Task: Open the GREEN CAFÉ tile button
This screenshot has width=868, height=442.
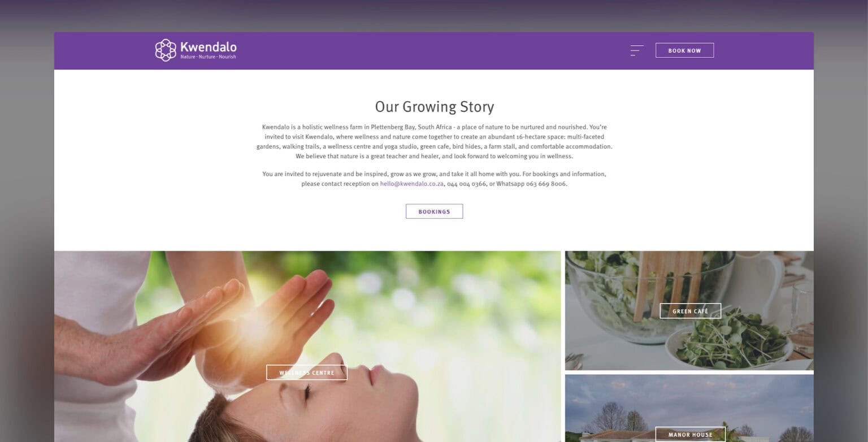Action: click(690, 311)
